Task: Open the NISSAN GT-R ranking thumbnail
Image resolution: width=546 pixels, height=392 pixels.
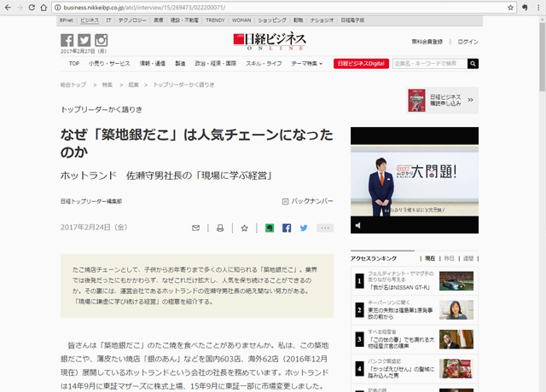Action: tap(456, 280)
